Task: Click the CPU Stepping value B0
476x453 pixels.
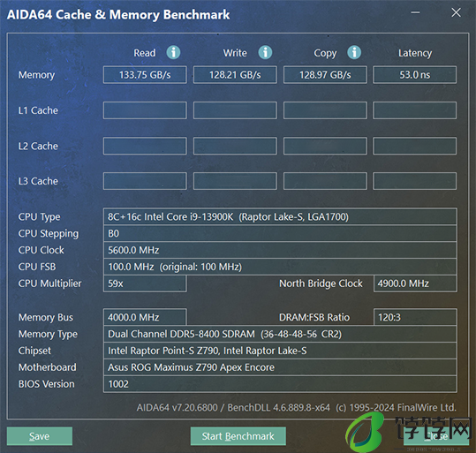Action: 280,233
